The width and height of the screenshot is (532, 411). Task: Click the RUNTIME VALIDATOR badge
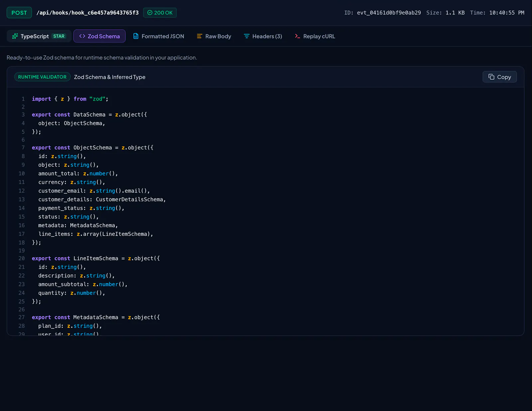point(42,77)
